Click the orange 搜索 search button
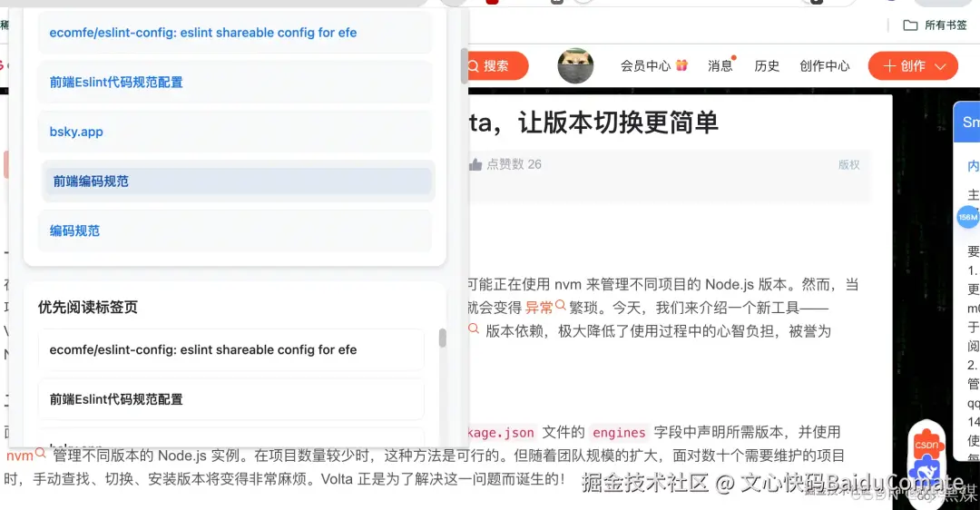 (497, 65)
